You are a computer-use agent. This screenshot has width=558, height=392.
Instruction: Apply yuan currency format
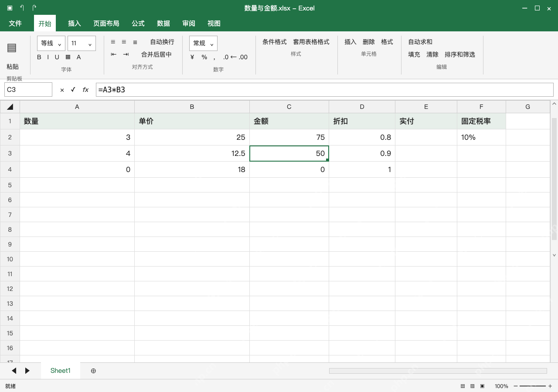click(192, 57)
